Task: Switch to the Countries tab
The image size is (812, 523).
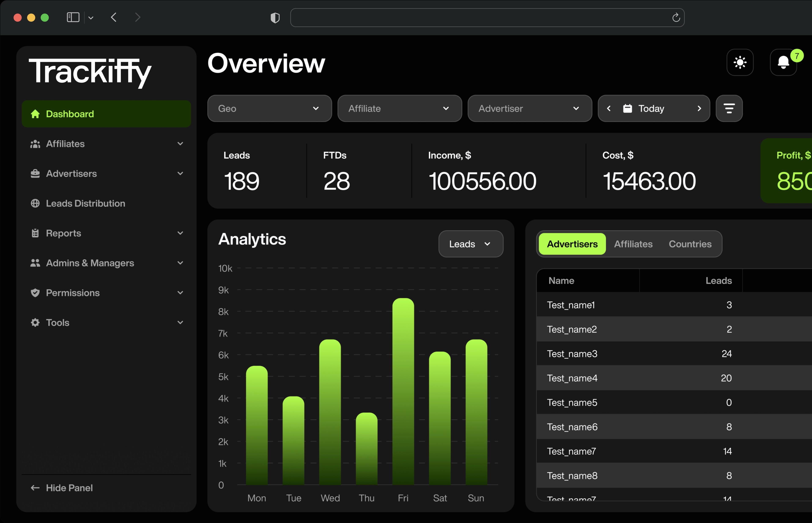Action: click(690, 244)
